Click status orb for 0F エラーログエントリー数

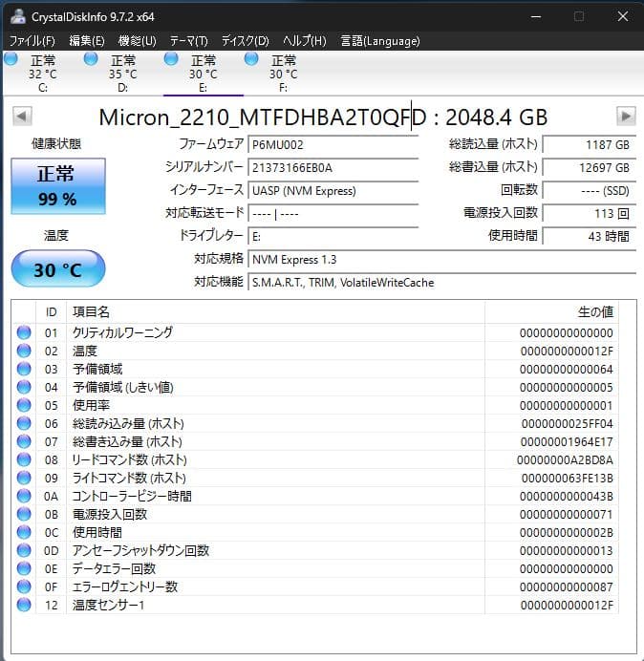click(x=24, y=586)
